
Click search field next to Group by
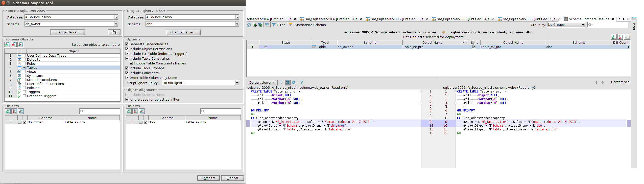click(608, 25)
